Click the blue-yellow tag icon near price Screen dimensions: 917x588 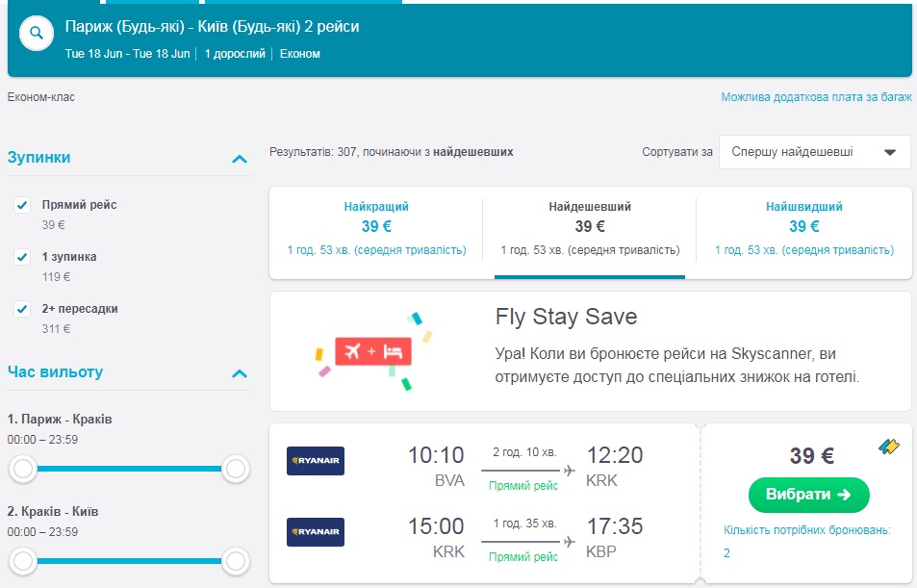point(889,447)
